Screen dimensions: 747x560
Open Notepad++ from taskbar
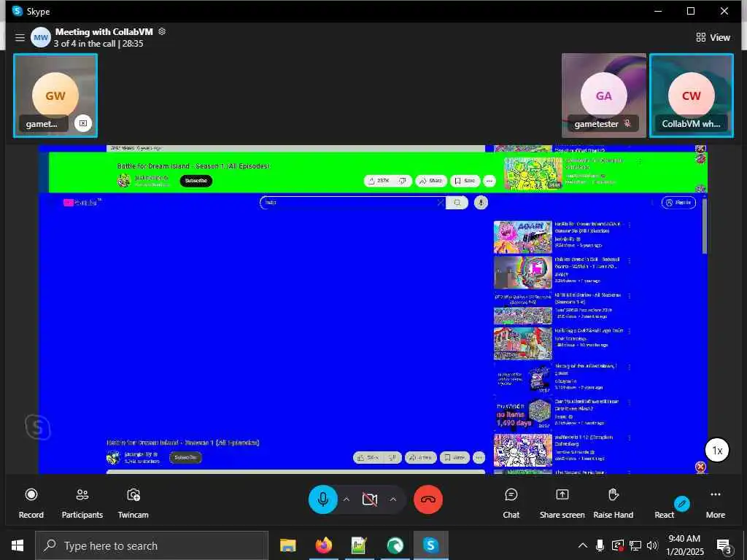pos(359,545)
